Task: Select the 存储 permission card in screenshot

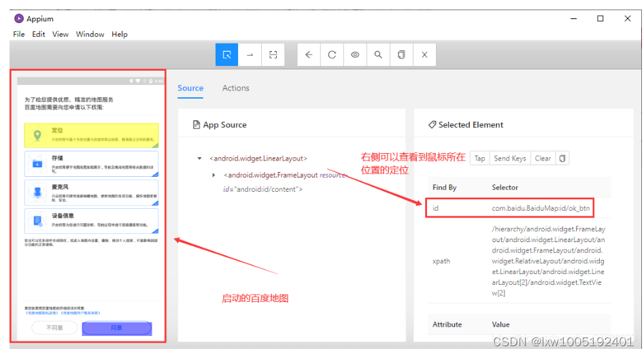Action: coord(91,163)
